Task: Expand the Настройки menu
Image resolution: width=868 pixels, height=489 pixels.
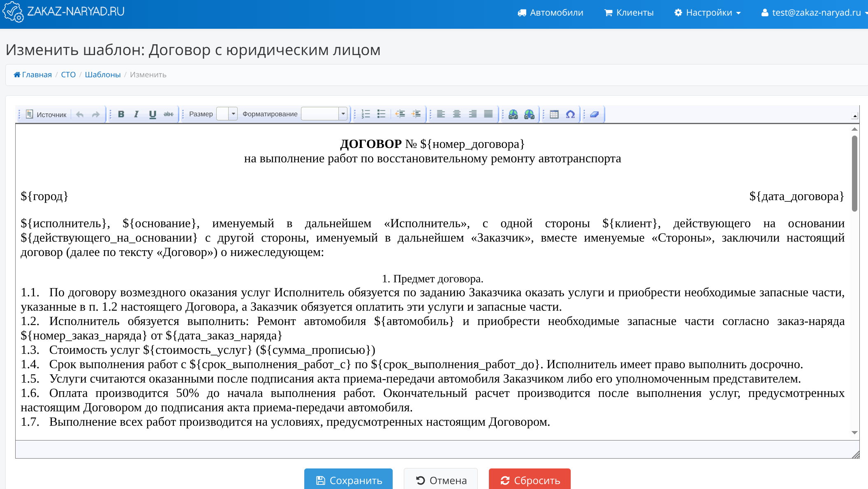Action: click(x=708, y=13)
